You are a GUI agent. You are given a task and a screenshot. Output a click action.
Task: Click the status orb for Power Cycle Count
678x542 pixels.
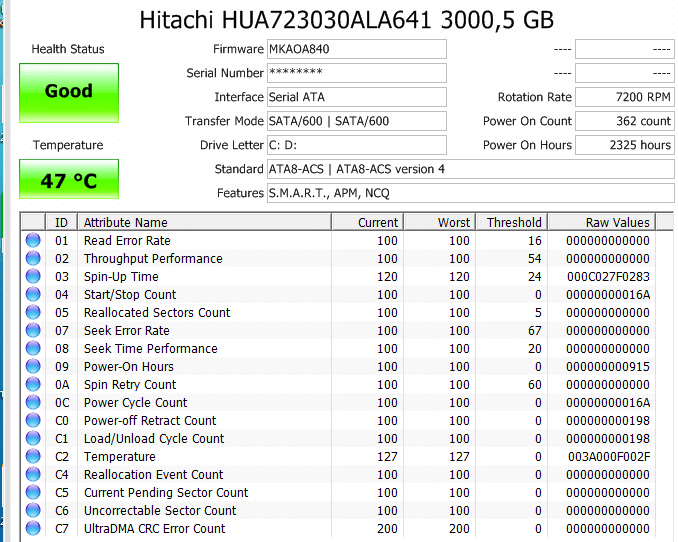(33, 402)
